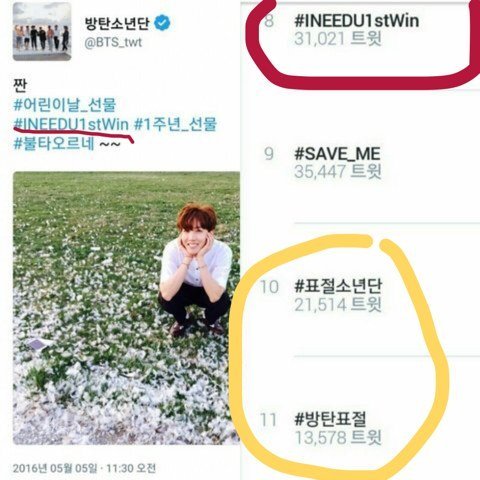Click the 35,447 트윗 count
The image size is (480, 480).
tap(338, 172)
